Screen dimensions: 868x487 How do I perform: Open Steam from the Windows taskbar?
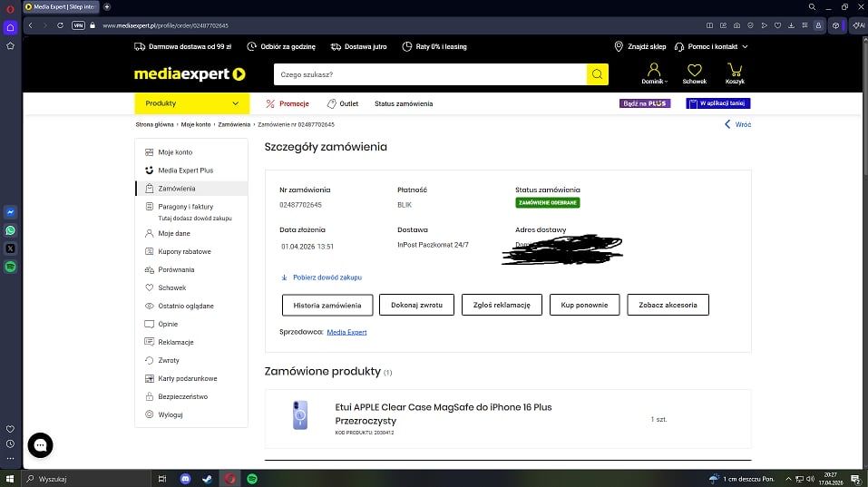(x=207, y=479)
